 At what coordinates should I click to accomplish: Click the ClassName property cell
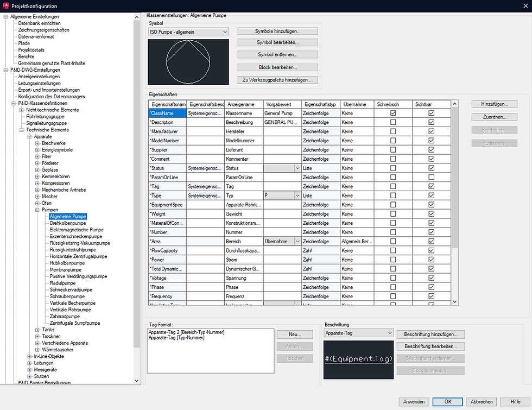168,113
